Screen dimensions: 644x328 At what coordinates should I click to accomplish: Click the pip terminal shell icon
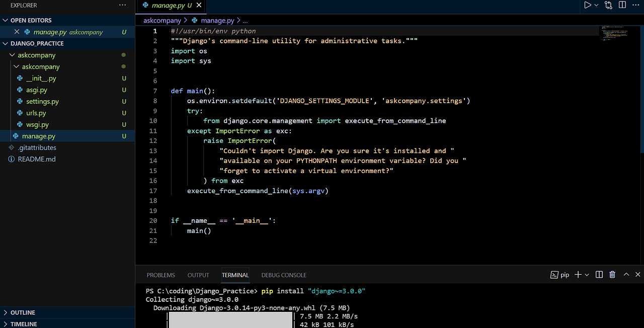tap(554, 275)
